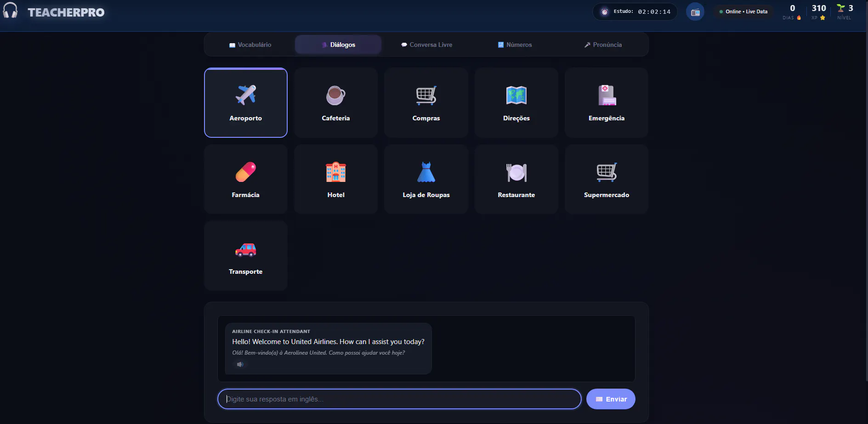
Task: Open the Hotel building card
Action: click(x=336, y=179)
